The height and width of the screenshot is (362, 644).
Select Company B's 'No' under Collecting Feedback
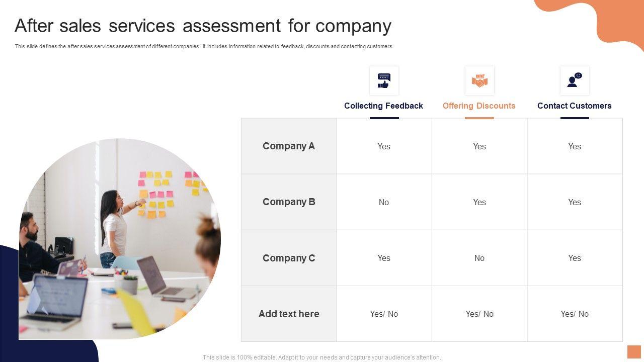click(384, 202)
